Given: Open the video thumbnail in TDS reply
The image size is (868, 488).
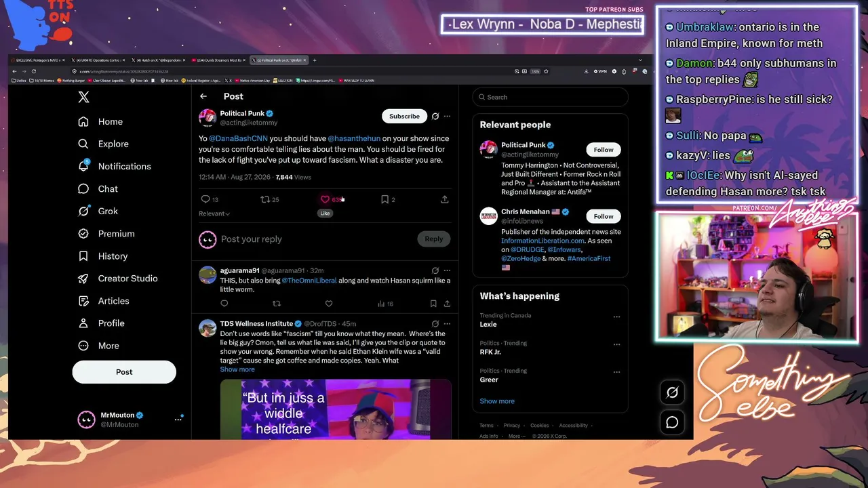Looking at the screenshot, I should coord(336,409).
